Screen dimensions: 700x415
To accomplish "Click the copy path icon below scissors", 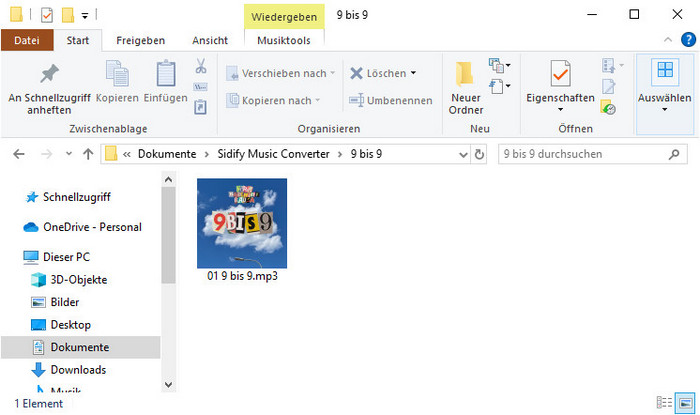I will click(x=200, y=87).
